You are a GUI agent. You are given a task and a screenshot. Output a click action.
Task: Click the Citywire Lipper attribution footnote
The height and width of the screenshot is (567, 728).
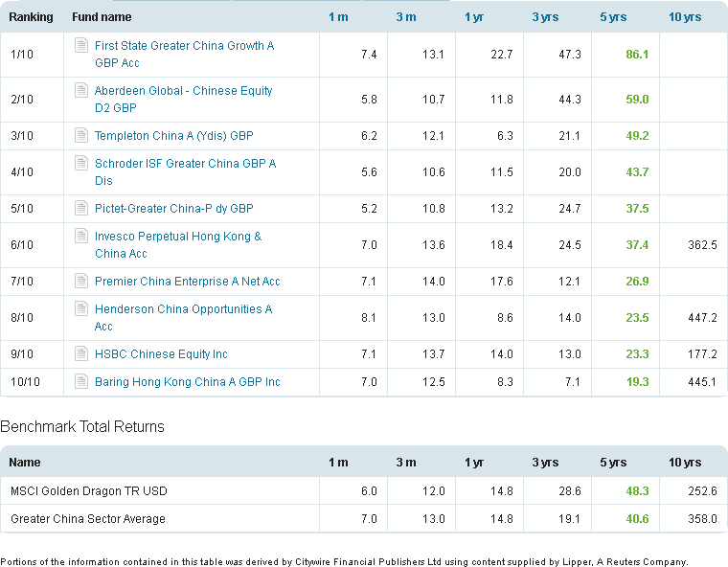[x=344, y=562]
